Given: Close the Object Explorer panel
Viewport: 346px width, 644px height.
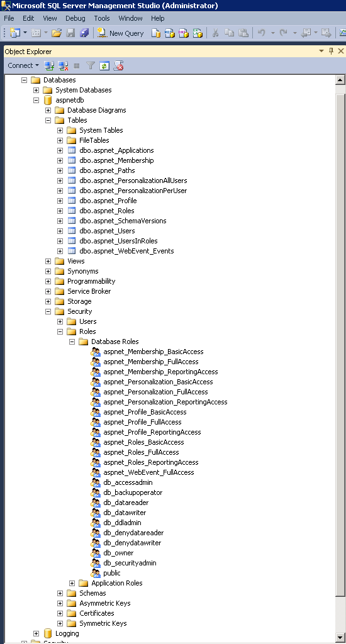Looking at the screenshot, I should click(x=341, y=51).
